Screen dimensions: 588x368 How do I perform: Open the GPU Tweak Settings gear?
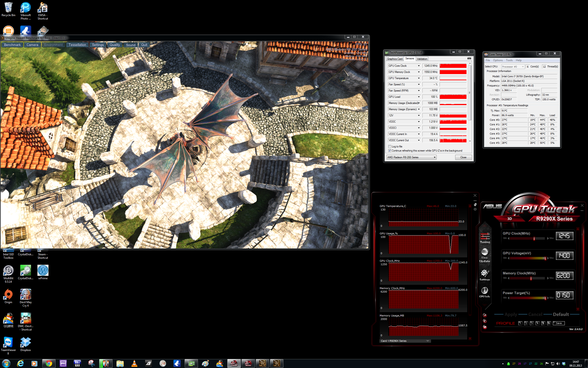tap(484, 275)
